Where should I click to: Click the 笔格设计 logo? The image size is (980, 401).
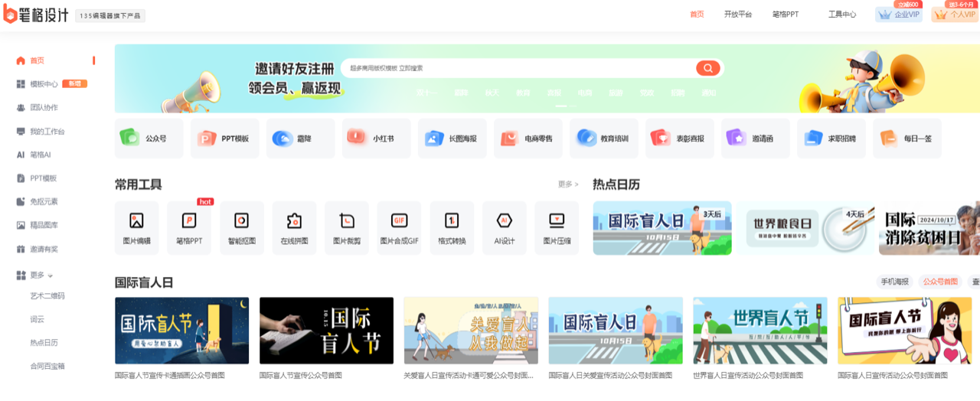point(36,15)
